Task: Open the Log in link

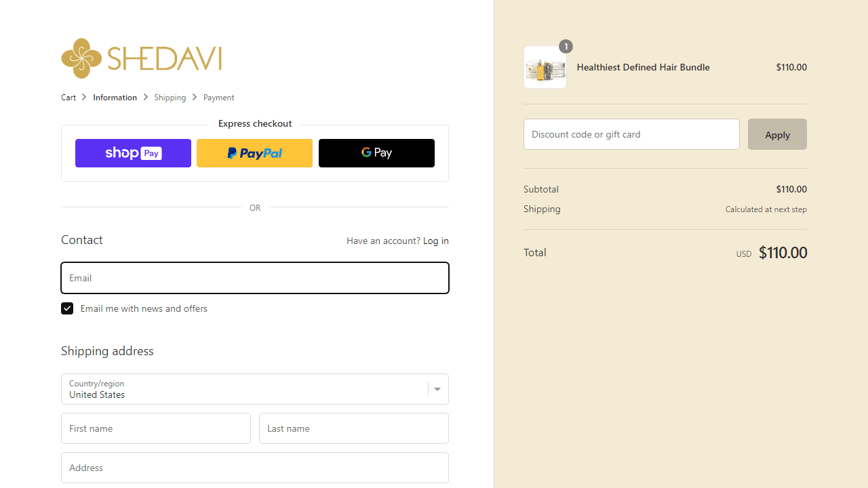Action: tap(436, 241)
